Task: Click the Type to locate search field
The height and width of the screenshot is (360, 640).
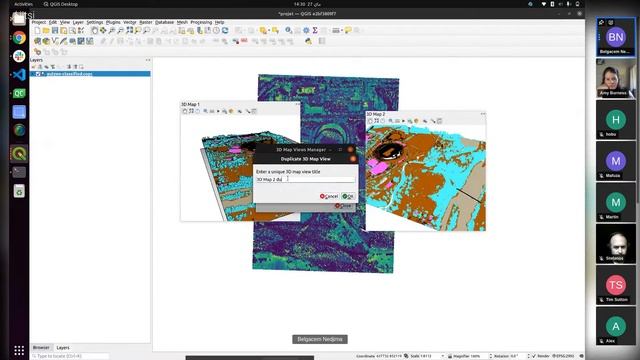Action: [70, 356]
